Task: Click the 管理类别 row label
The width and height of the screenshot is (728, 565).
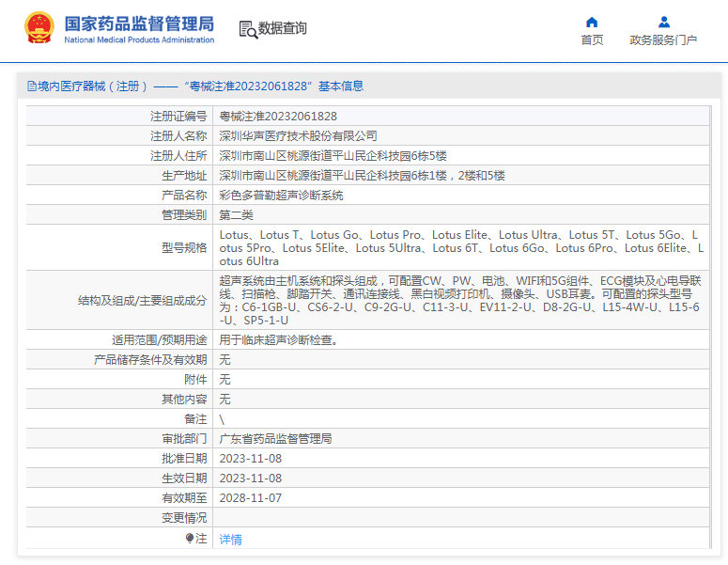Action: (x=184, y=214)
